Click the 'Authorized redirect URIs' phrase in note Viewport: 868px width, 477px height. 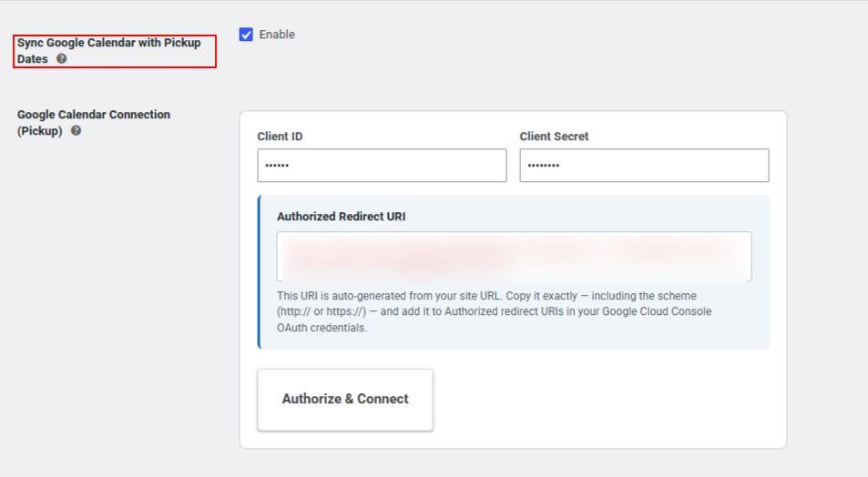[x=504, y=311]
